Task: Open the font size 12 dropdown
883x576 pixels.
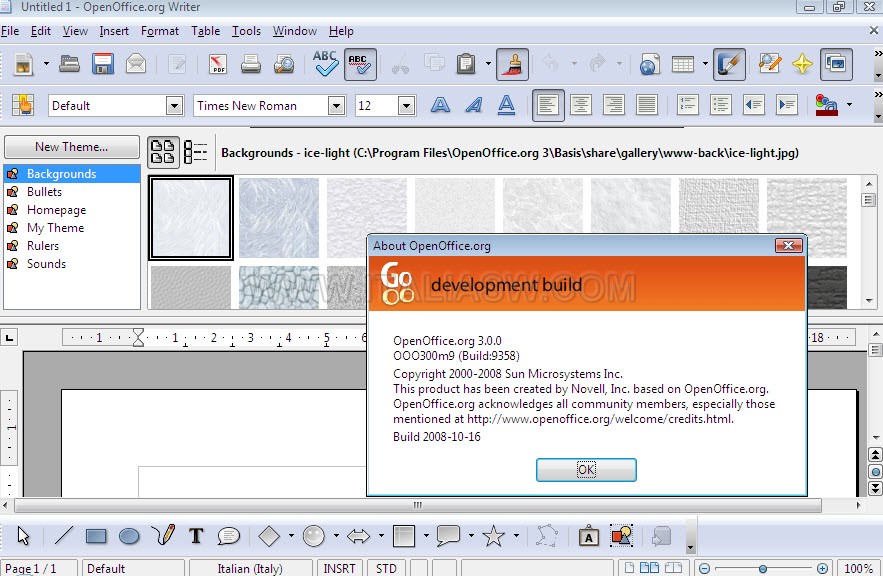Action: click(407, 105)
